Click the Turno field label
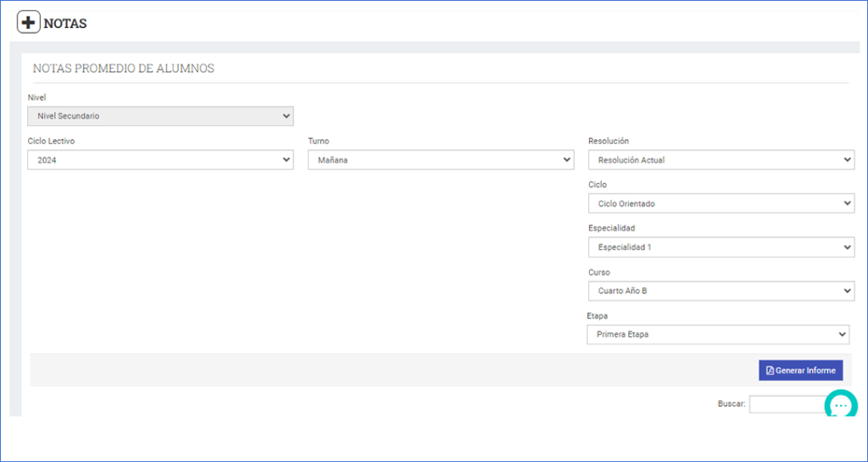The width and height of the screenshot is (868, 462). (x=319, y=141)
